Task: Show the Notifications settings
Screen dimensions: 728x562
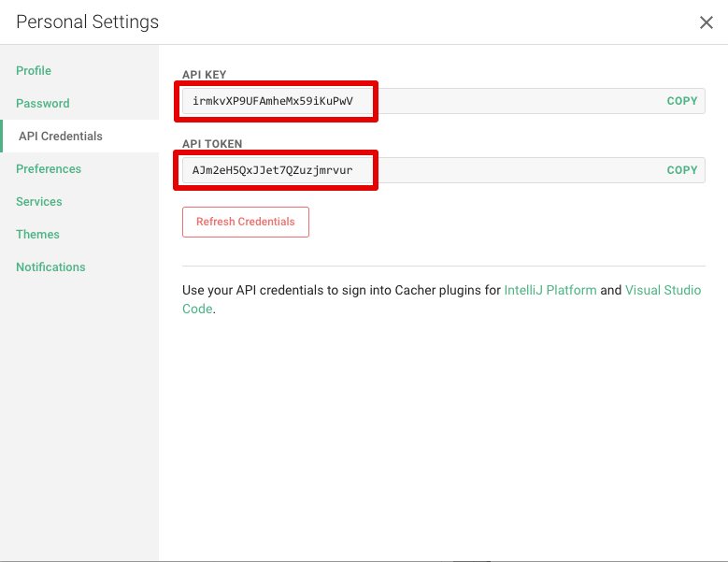Action: tap(50, 267)
